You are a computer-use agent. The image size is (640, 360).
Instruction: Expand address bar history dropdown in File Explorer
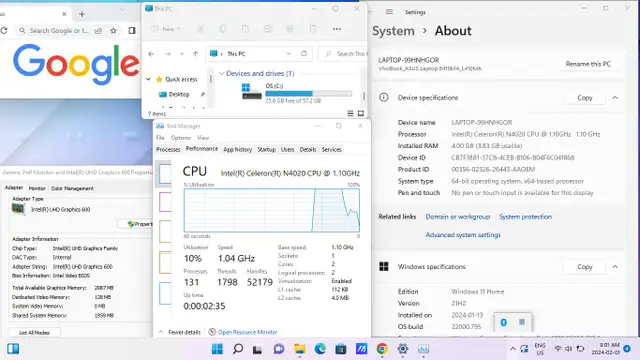pos(289,53)
